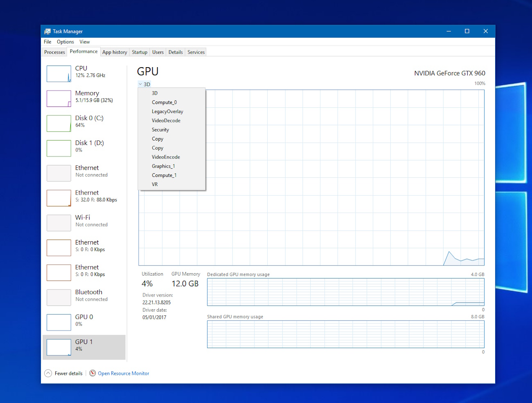The height and width of the screenshot is (403, 532).
Task: Click Fewer details button
Action: click(63, 373)
